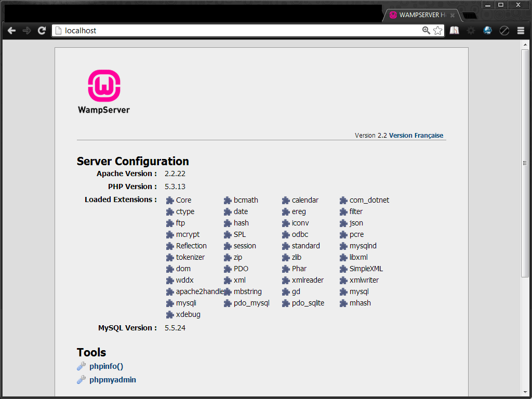The width and height of the screenshot is (532, 399).
Task: Minimize the browser window
Action: point(487,5)
